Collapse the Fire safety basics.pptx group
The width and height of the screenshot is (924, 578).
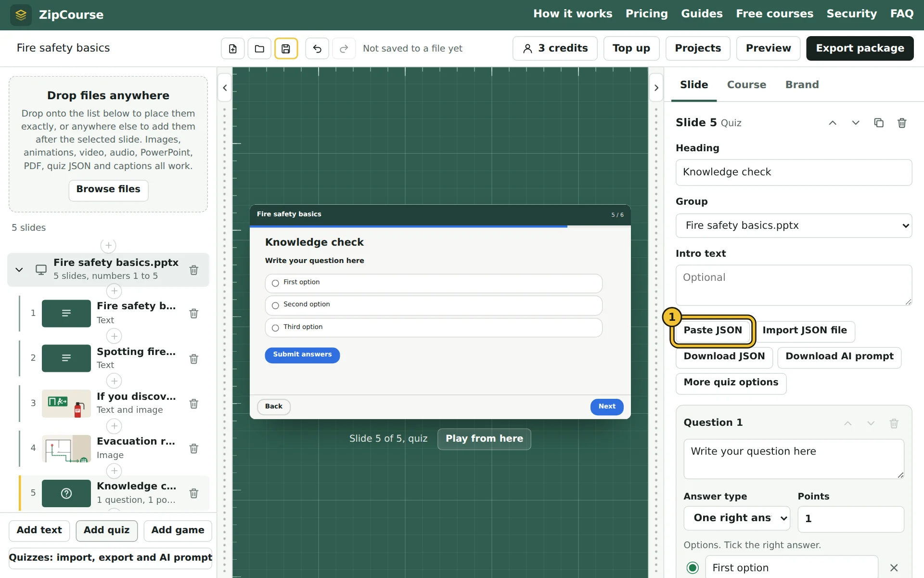(19, 270)
